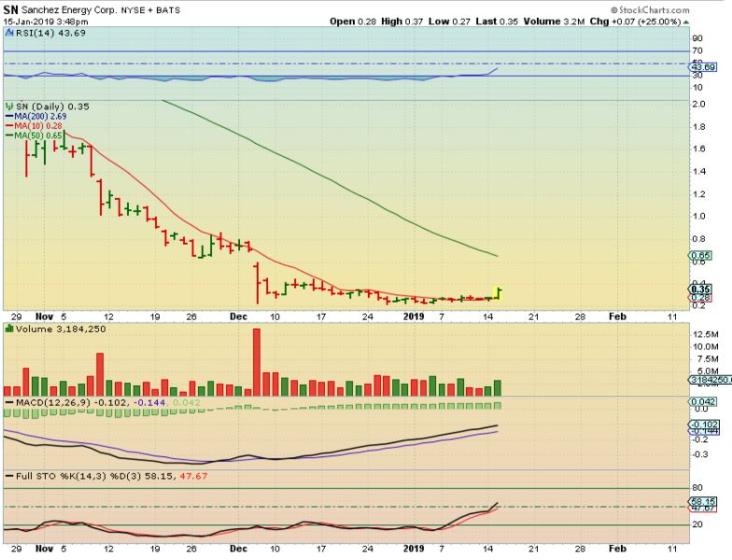Click the Feb label on the bottom date axis

(x=618, y=549)
